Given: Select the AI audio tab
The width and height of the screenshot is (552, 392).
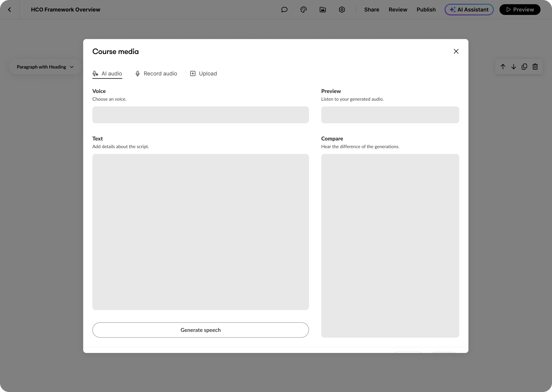Looking at the screenshot, I should pos(107,74).
